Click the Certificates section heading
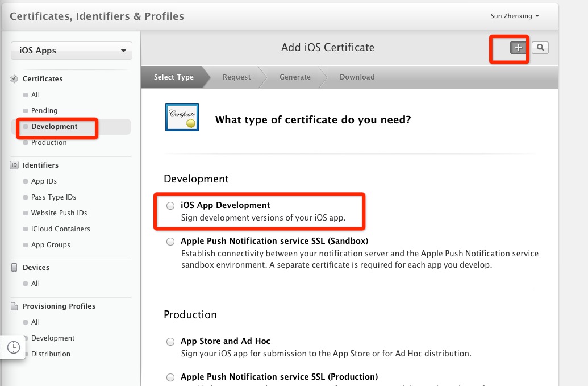This screenshot has width=588, height=386. [x=43, y=79]
